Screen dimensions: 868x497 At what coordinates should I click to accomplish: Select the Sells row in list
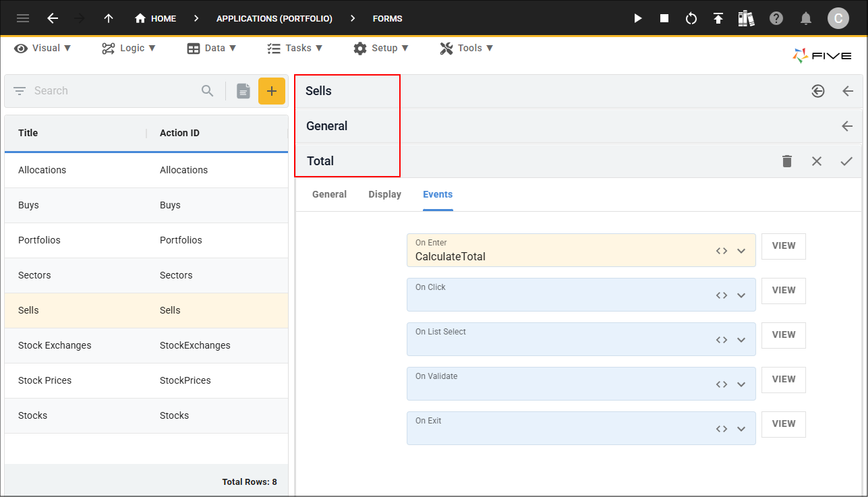coord(146,310)
